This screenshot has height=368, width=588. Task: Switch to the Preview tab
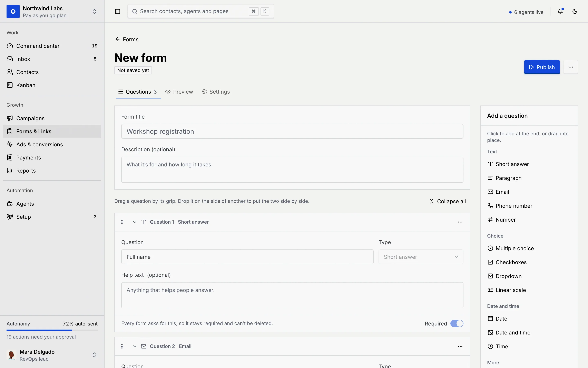(x=179, y=92)
